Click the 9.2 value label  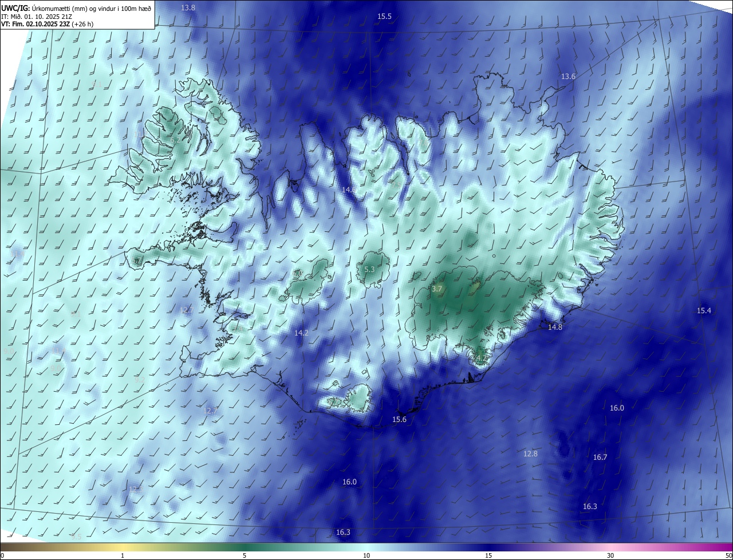(139, 380)
